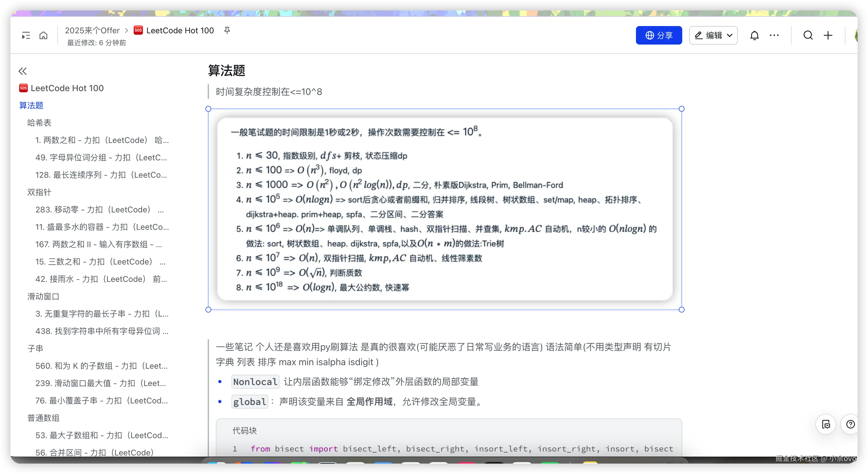Expand the 双指针 outline section
This screenshot has height=474, width=868.
[x=39, y=192]
